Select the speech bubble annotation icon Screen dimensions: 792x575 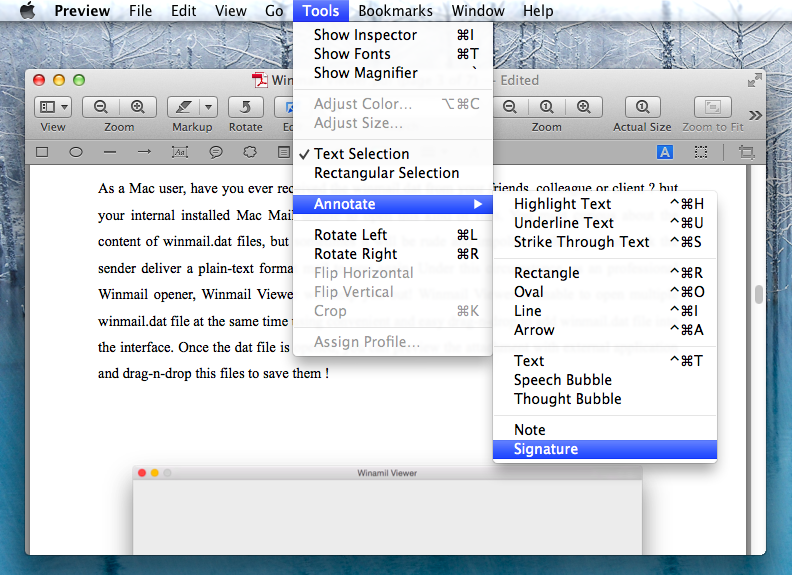point(215,152)
